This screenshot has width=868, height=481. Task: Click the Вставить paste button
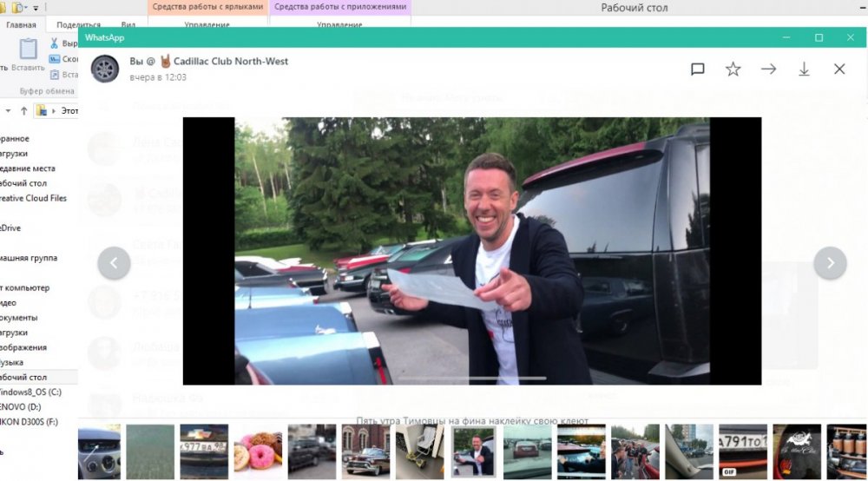click(29, 55)
